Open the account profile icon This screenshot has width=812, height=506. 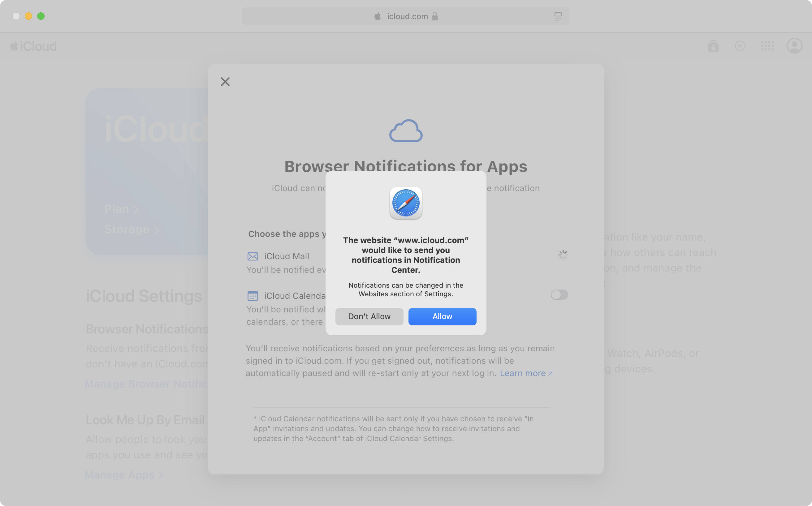click(794, 46)
